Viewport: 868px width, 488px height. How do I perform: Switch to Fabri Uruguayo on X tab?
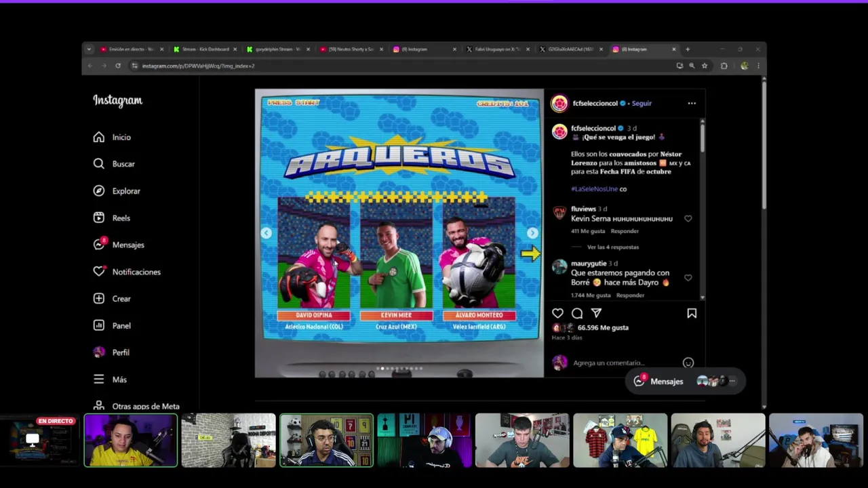(498, 49)
